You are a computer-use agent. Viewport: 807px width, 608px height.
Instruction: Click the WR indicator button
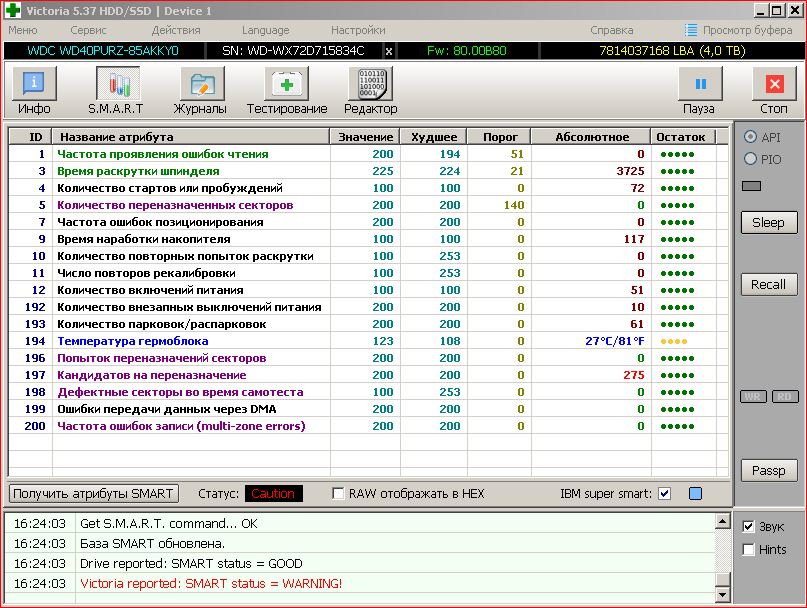pos(753,396)
